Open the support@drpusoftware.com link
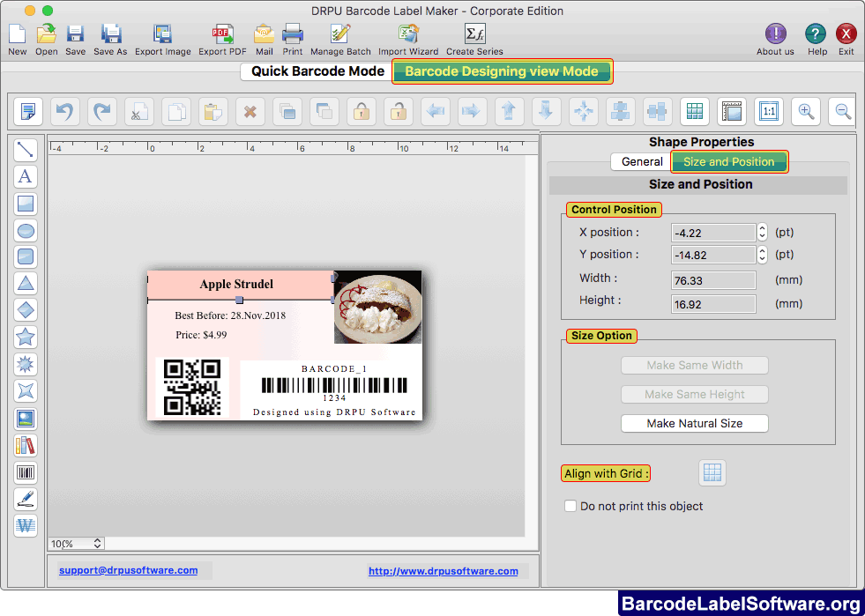 (128, 570)
